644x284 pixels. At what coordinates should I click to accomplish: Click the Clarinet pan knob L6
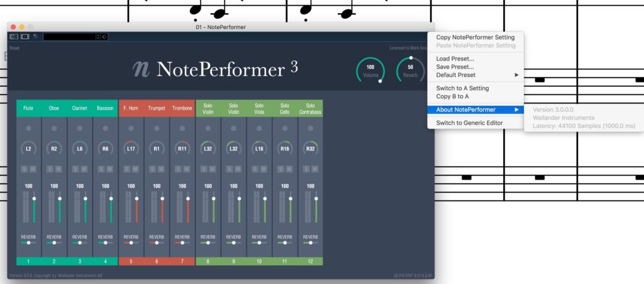point(80,149)
